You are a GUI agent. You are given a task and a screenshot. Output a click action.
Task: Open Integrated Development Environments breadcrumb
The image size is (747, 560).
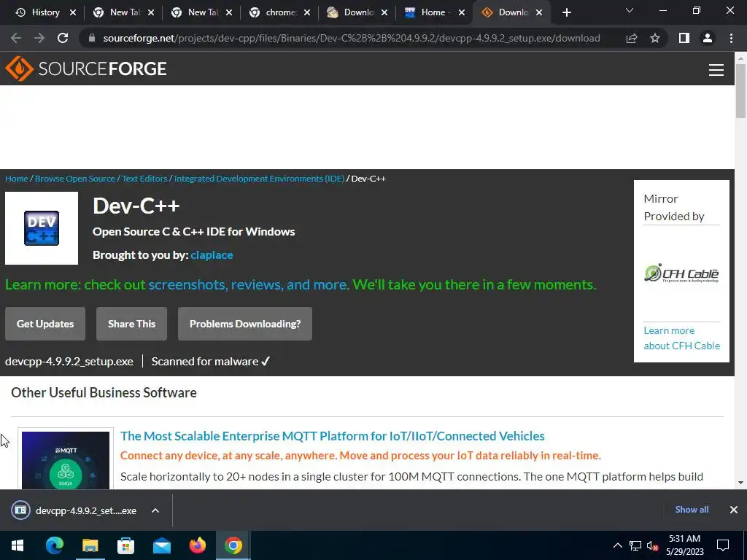click(259, 179)
